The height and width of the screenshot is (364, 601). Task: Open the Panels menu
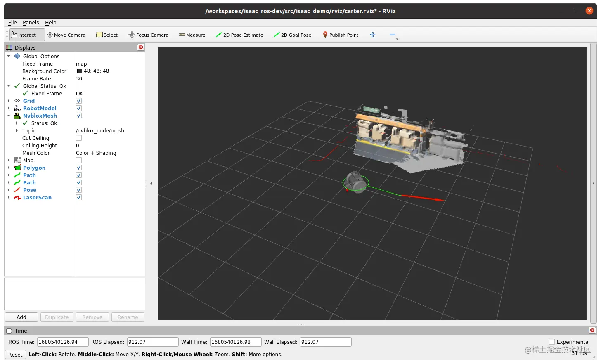[31, 22]
